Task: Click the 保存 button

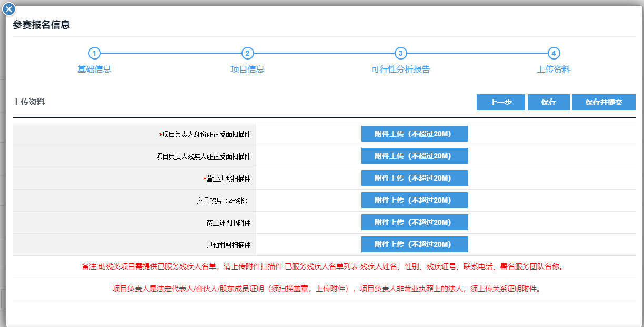Action: tap(549, 102)
